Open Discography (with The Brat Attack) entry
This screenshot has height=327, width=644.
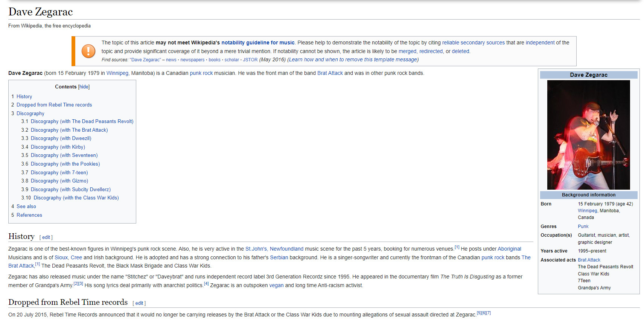(69, 130)
